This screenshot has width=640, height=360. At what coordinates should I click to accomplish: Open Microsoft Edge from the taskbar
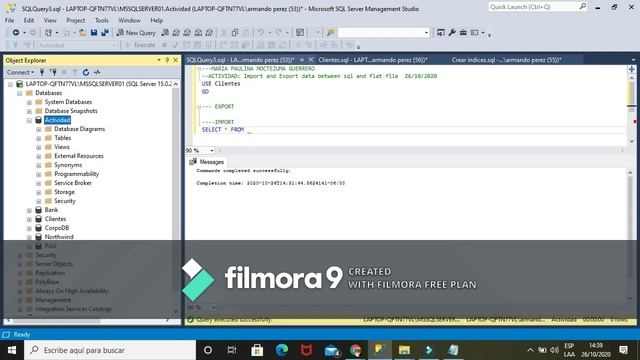click(x=282, y=350)
